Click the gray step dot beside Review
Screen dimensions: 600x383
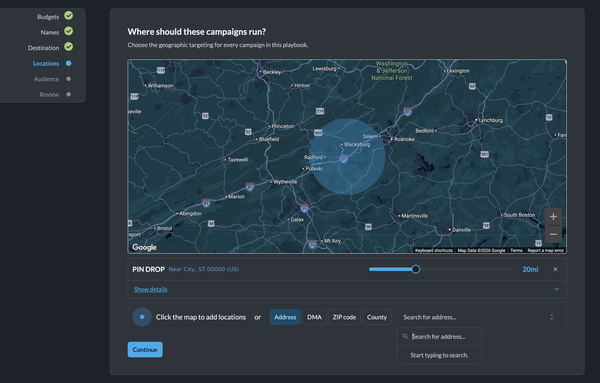68,95
